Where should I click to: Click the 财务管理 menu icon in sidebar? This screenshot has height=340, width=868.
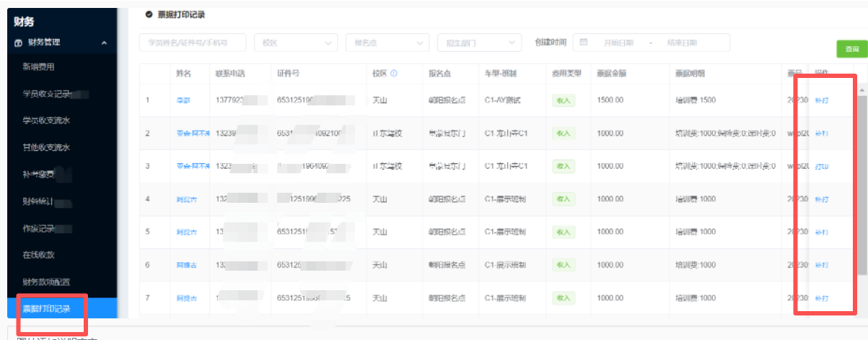(x=18, y=43)
